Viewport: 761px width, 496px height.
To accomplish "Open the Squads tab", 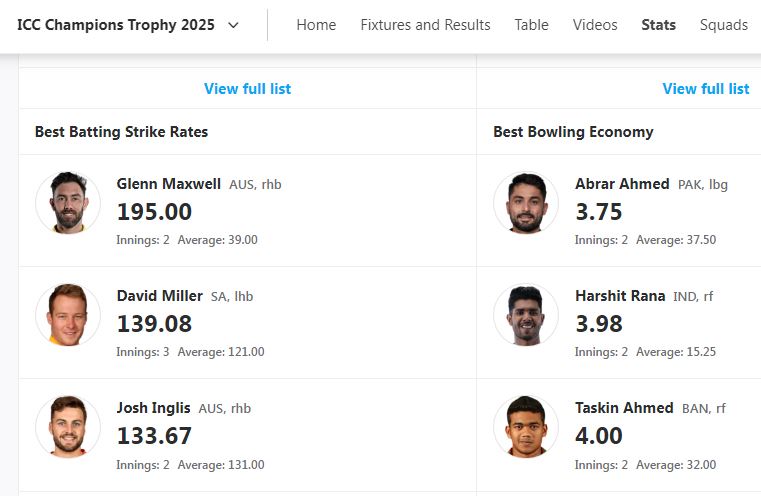I will click(723, 25).
